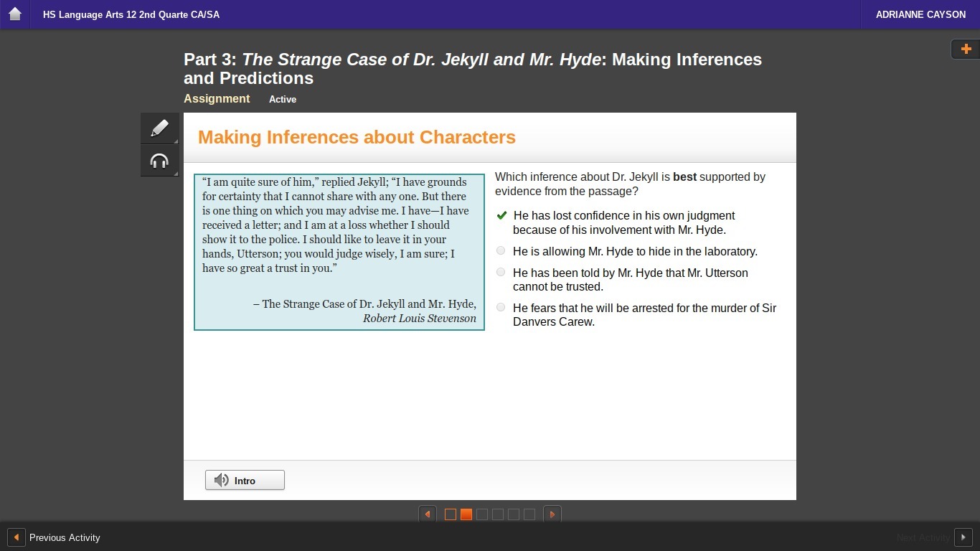Click the Previous Activity link text
Image resolution: width=980 pixels, height=551 pixels.
pyautogui.click(x=65, y=537)
